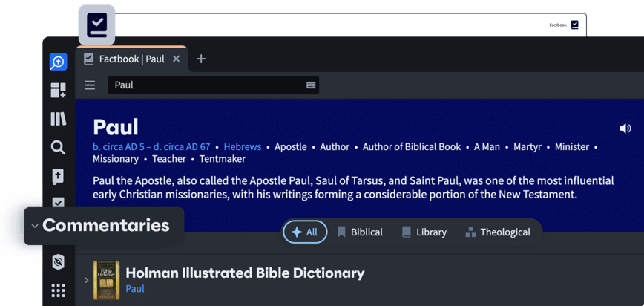
Task: Select the All filter pill
Action: coord(304,232)
